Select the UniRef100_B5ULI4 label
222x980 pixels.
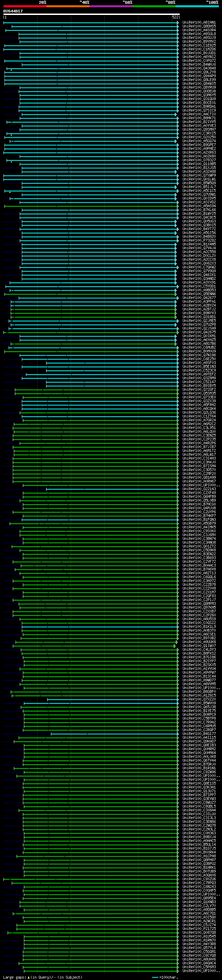tap(199, 844)
